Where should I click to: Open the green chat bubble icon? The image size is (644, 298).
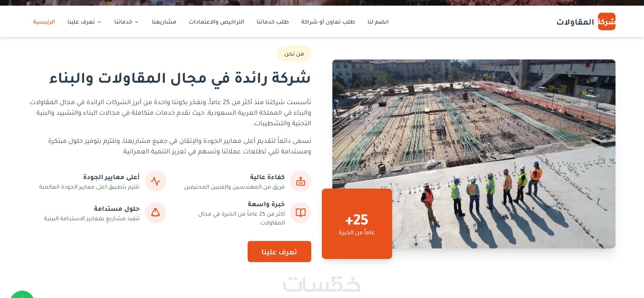coord(22,295)
